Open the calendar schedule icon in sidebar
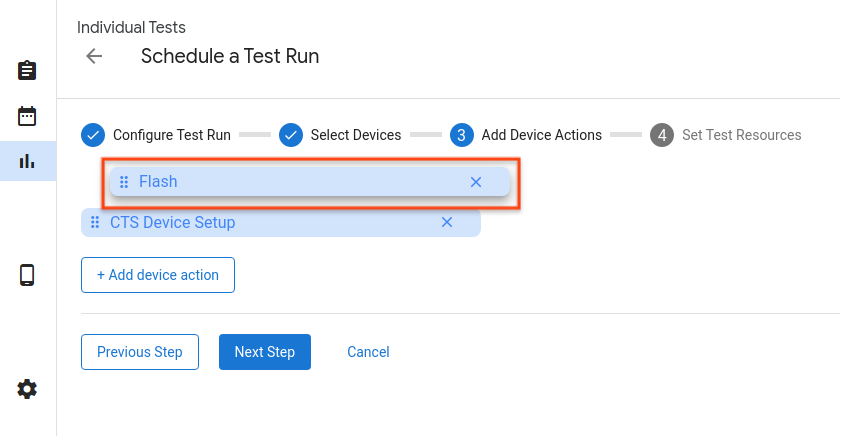841x436 pixels. click(28, 115)
